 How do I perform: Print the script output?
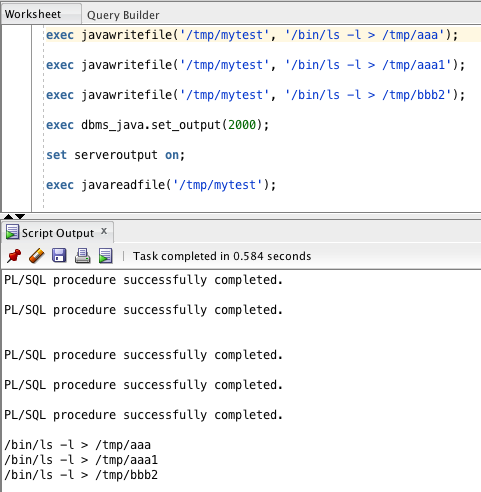coord(82,256)
